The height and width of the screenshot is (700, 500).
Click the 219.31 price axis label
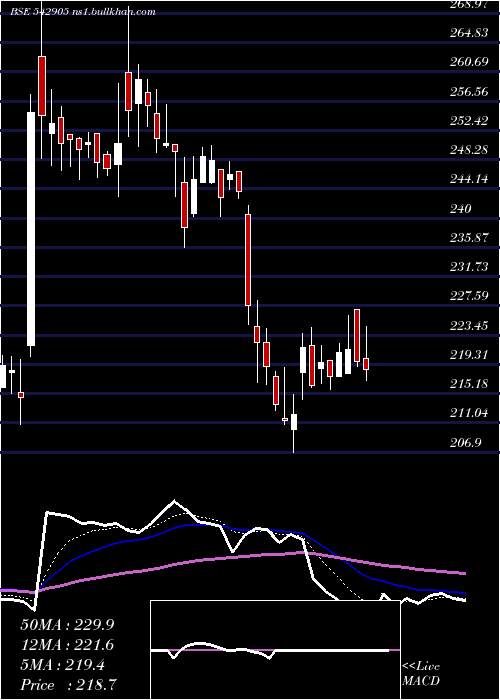(468, 355)
